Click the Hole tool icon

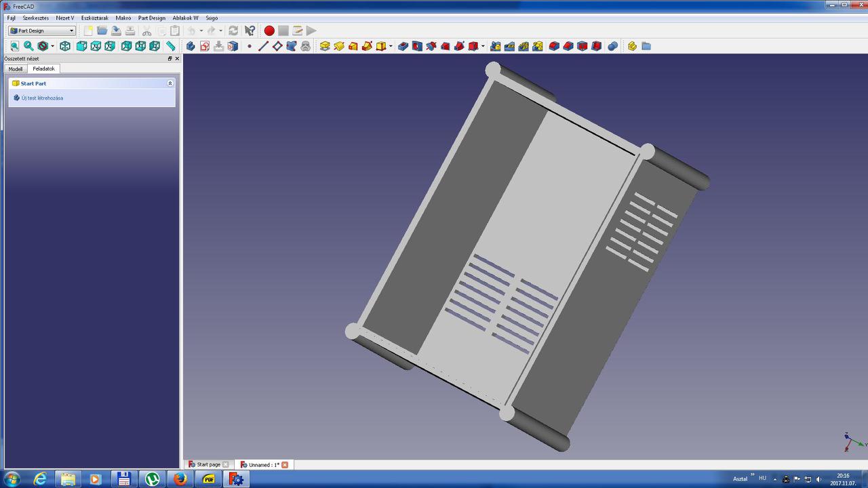tap(417, 46)
